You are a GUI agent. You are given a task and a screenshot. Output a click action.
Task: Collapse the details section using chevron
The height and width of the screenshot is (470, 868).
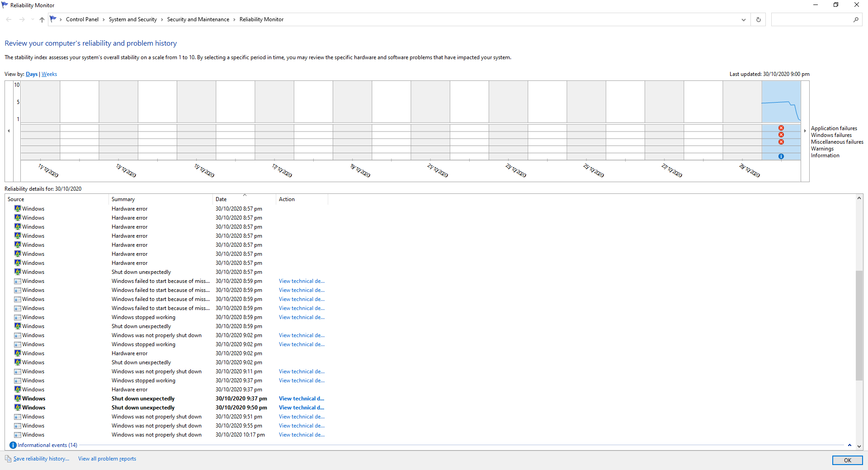coord(849,445)
